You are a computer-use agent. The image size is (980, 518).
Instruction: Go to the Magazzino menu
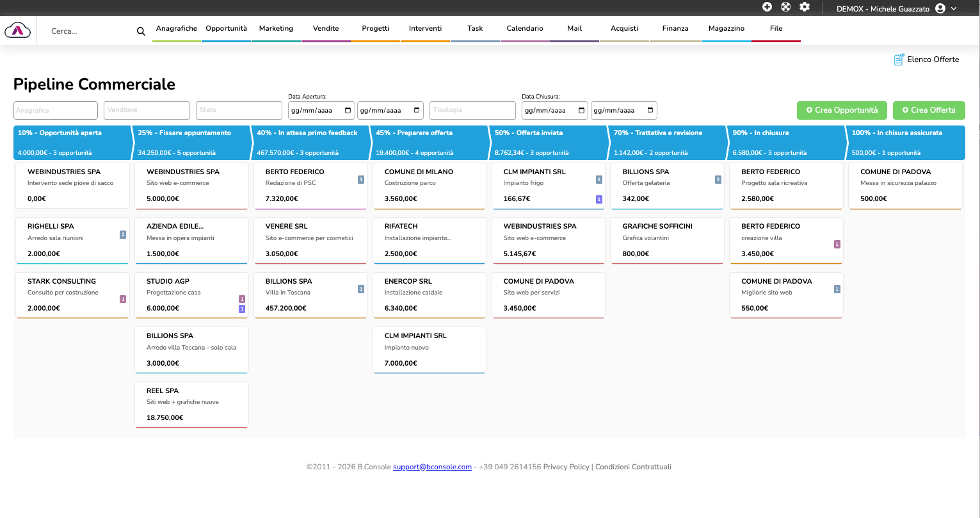point(726,29)
